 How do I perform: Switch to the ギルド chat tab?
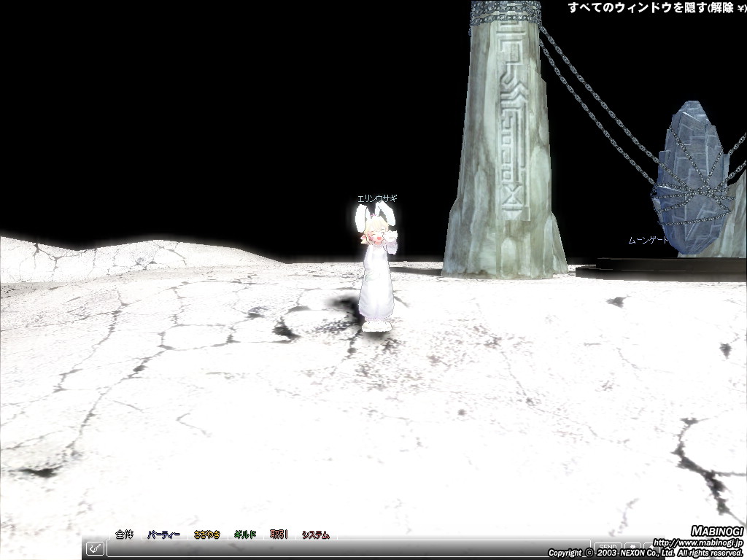coord(245,534)
